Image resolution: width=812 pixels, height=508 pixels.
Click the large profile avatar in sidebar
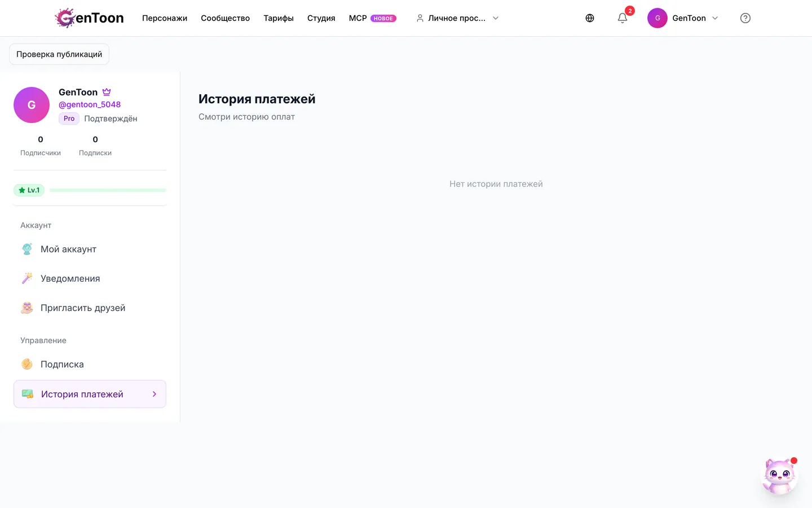32,105
